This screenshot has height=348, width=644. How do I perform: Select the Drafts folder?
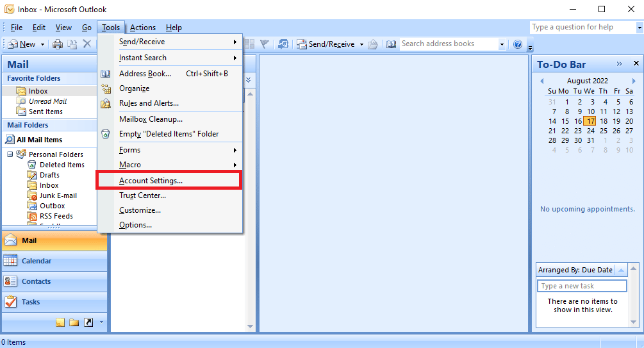(x=49, y=175)
